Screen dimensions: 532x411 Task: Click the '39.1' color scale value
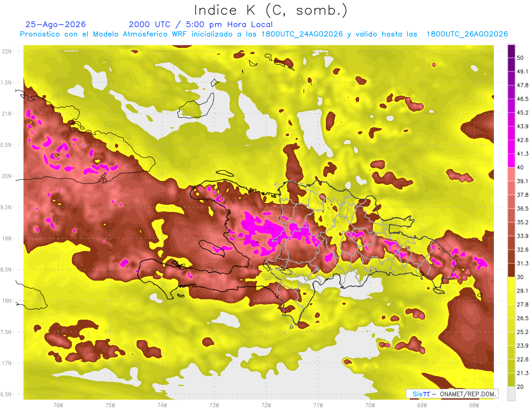point(523,181)
